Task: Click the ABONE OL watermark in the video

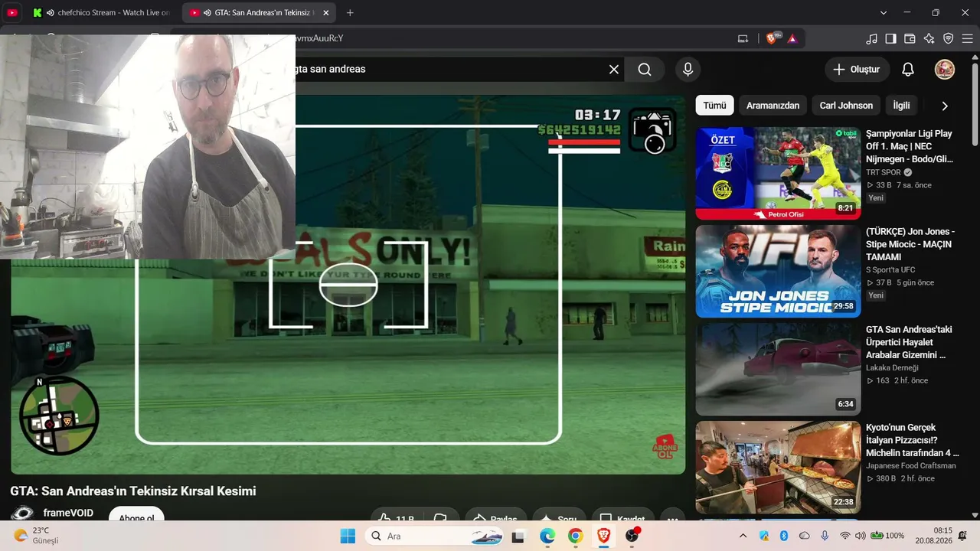Action: pos(665,447)
